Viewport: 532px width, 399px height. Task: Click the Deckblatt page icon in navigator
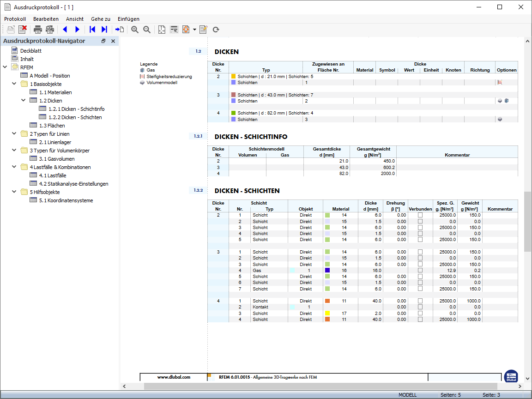(15, 50)
